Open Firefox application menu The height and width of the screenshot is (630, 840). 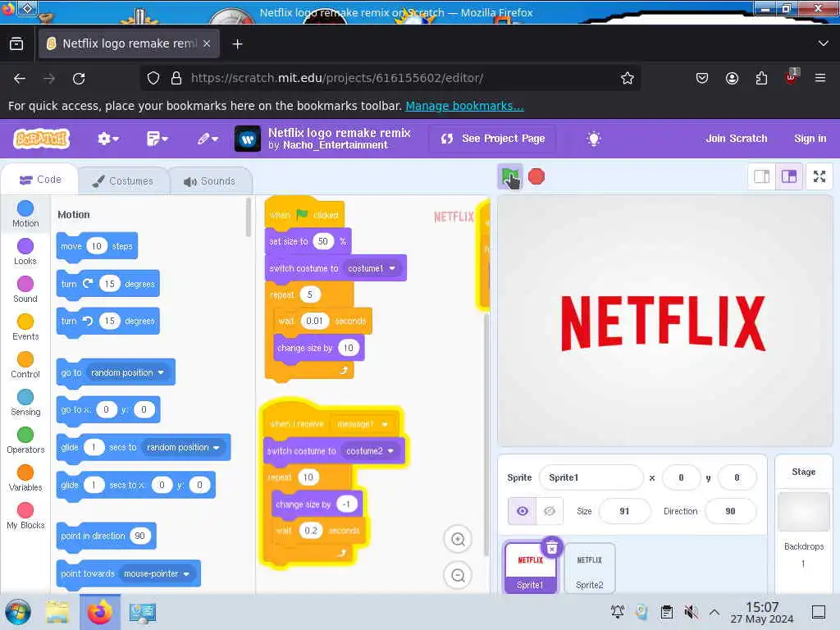pyautogui.click(x=820, y=78)
